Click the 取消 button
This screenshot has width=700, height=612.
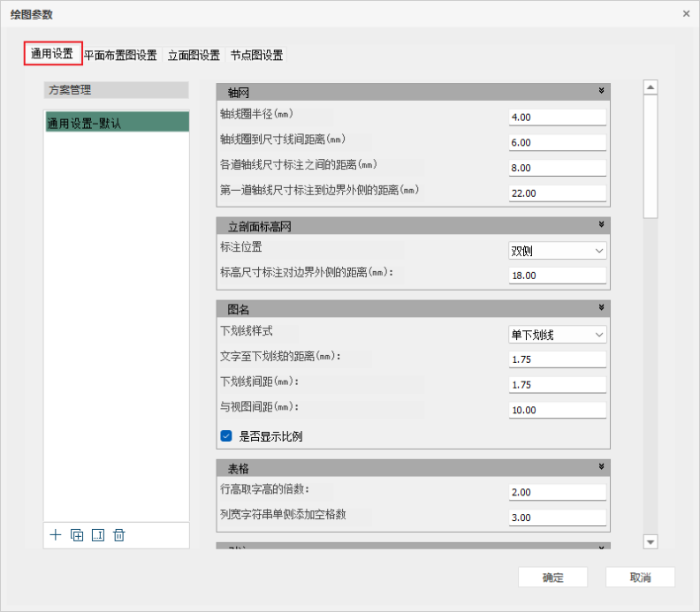point(640,578)
